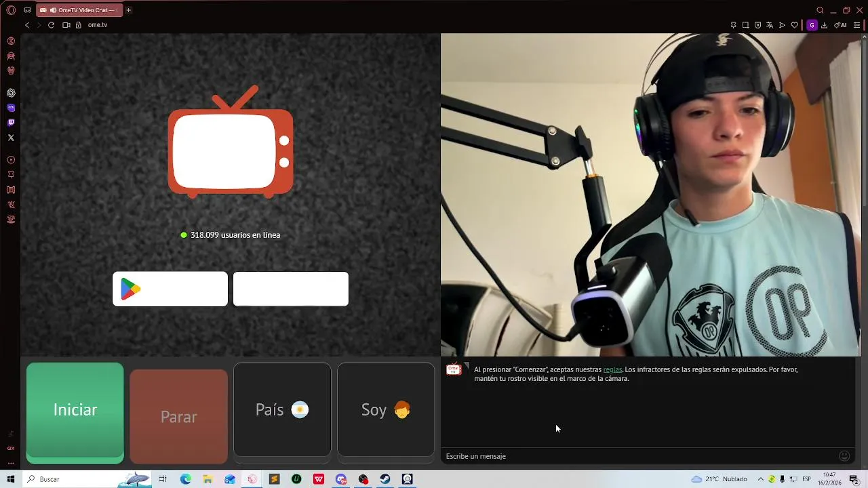Viewport: 868px width, 488px height.
Task: Go forward to next page
Action: (x=39, y=25)
